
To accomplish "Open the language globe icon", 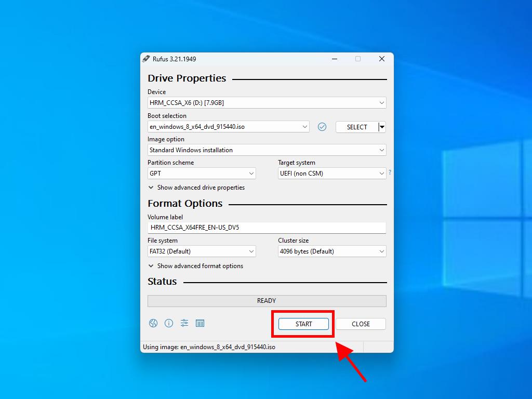I will pyautogui.click(x=153, y=323).
